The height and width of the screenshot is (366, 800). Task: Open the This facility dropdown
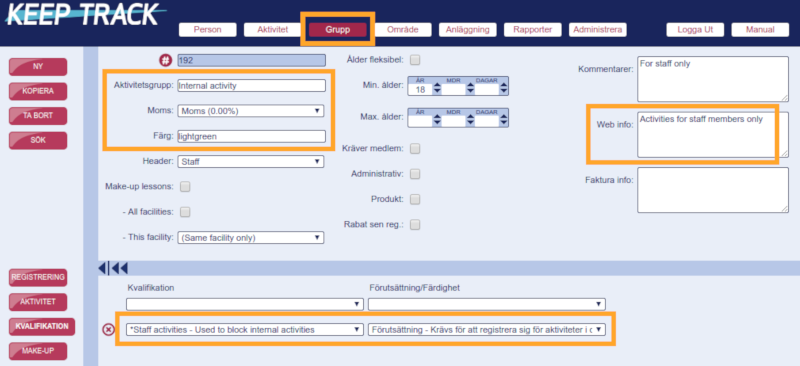[x=251, y=238]
